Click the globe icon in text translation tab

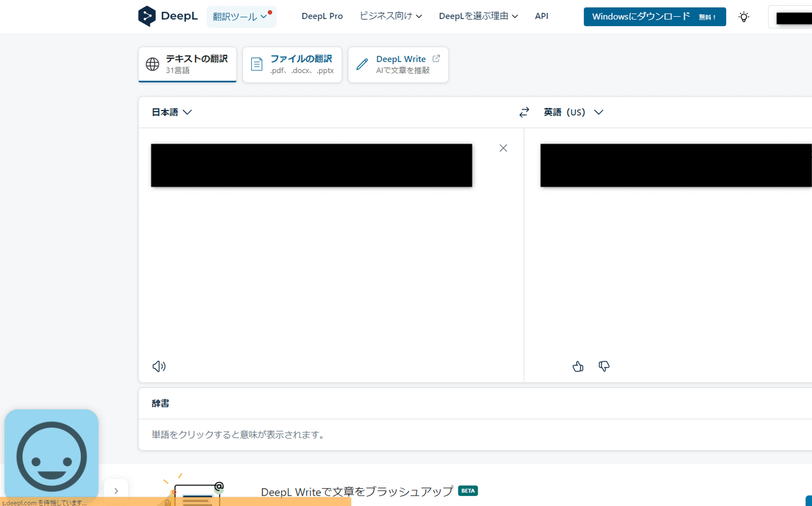point(152,64)
